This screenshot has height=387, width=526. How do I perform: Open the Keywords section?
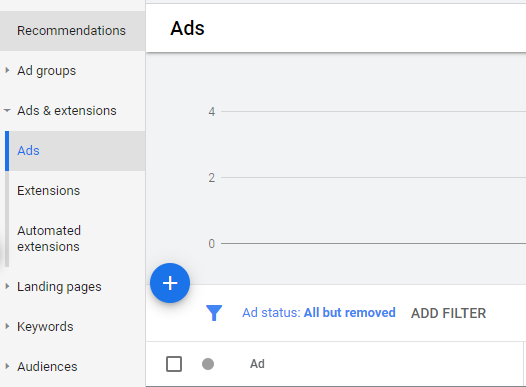pos(45,327)
